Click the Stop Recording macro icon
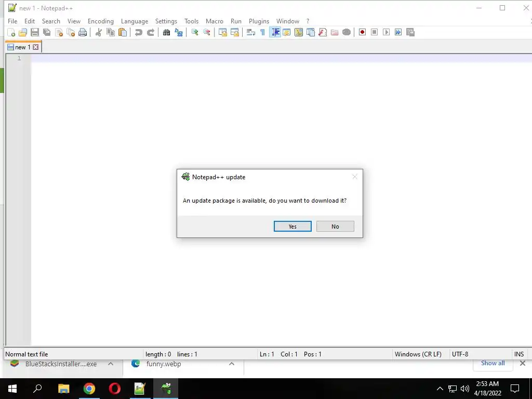This screenshot has width=532, height=399. click(x=374, y=32)
